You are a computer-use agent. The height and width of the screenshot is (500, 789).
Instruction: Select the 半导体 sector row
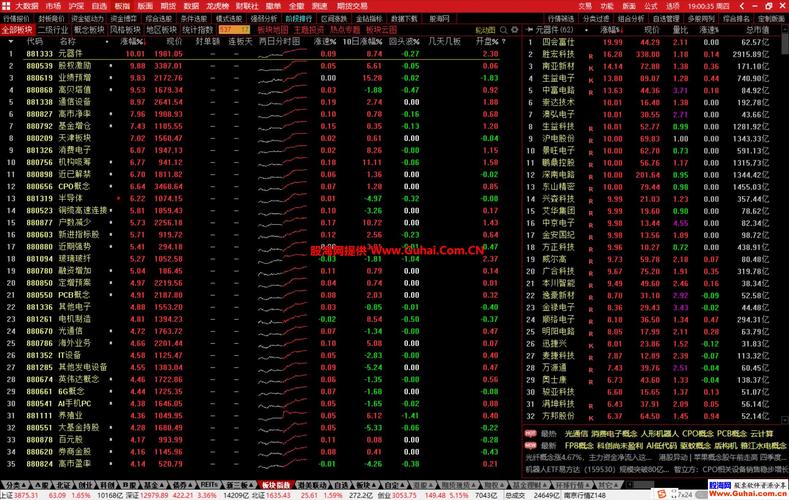[x=70, y=198]
